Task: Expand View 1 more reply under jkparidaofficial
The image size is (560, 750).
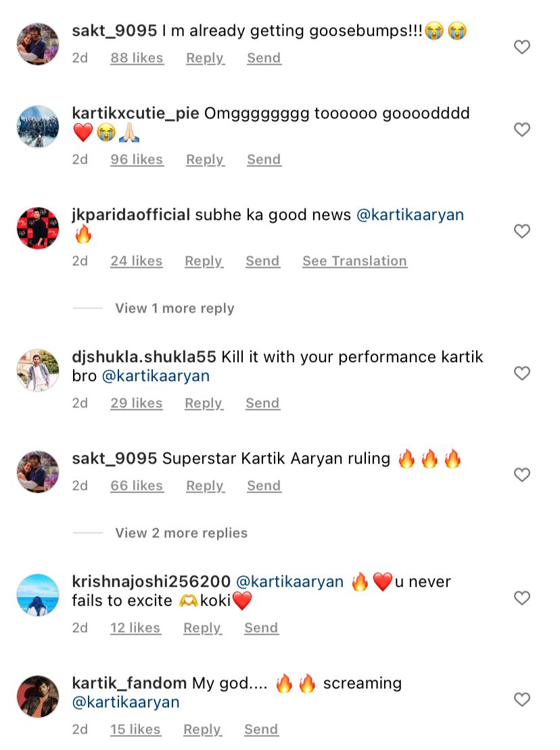Action: point(174,308)
